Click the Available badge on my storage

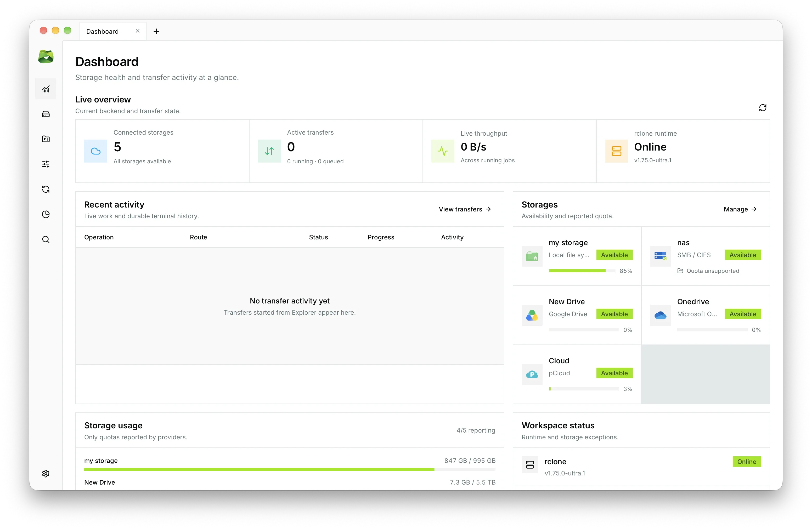tap(614, 255)
